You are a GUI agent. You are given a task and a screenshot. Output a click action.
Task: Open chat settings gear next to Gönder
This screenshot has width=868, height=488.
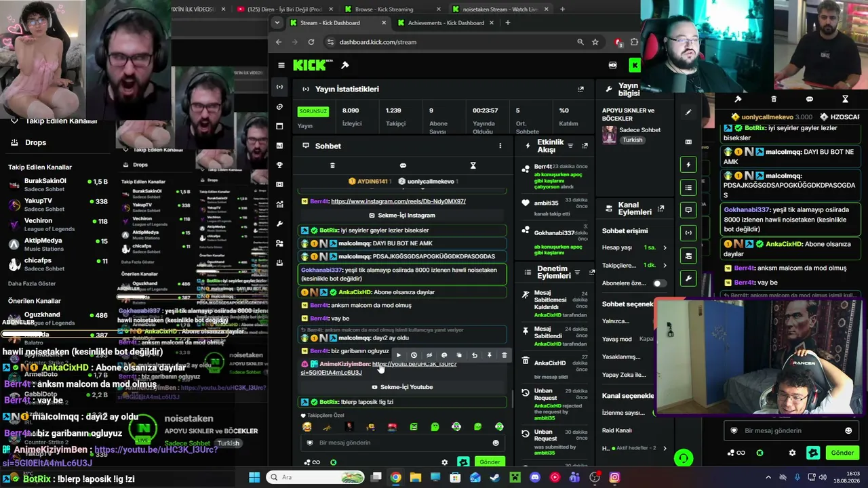[445, 462]
